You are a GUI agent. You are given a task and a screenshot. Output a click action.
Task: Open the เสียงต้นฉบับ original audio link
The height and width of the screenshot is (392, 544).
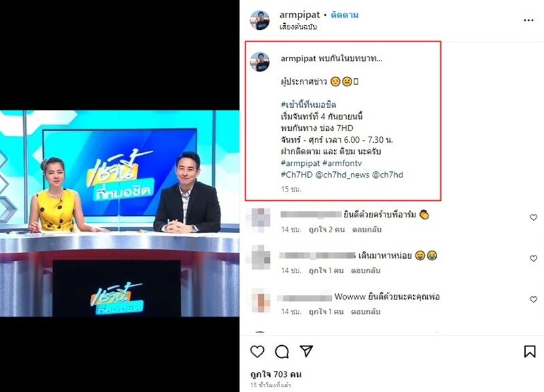[x=298, y=26]
